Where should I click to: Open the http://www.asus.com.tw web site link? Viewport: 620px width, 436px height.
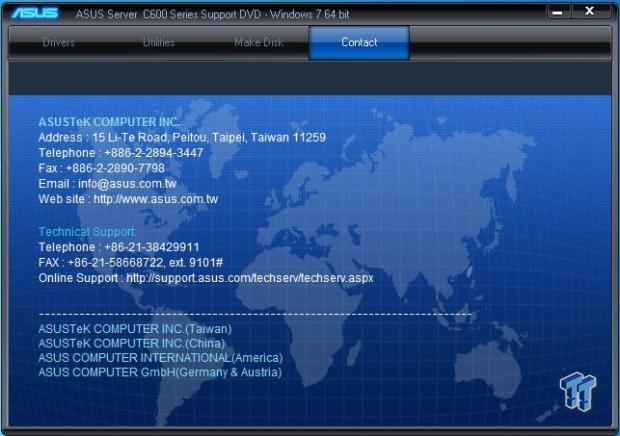click(x=156, y=199)
